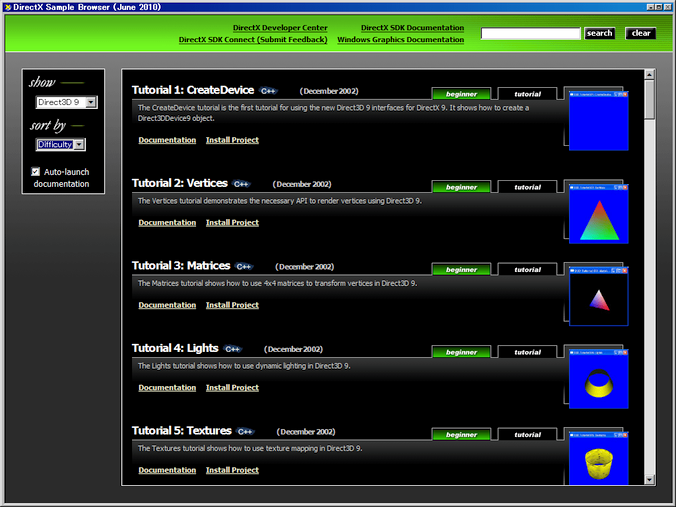The image size is (676, 507).
Task: Install Project for Tutorial 3: Matrices
Action: tap(232, 305)
